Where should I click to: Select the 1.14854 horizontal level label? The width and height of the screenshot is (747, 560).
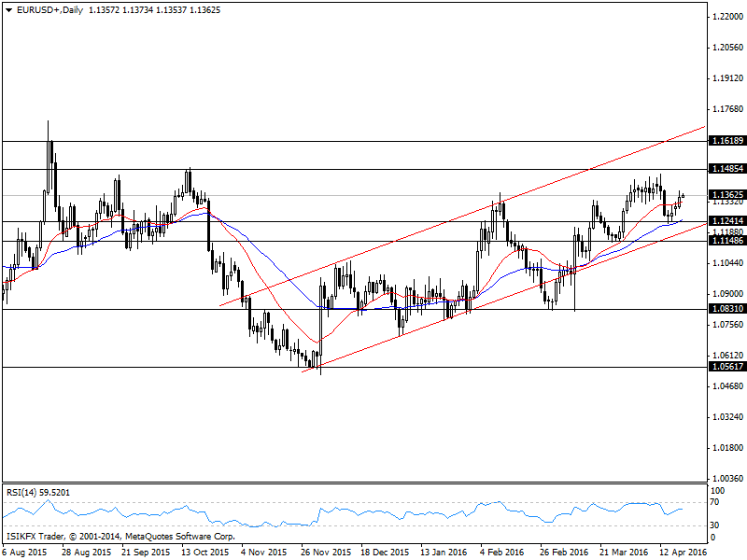pos(727,169)
